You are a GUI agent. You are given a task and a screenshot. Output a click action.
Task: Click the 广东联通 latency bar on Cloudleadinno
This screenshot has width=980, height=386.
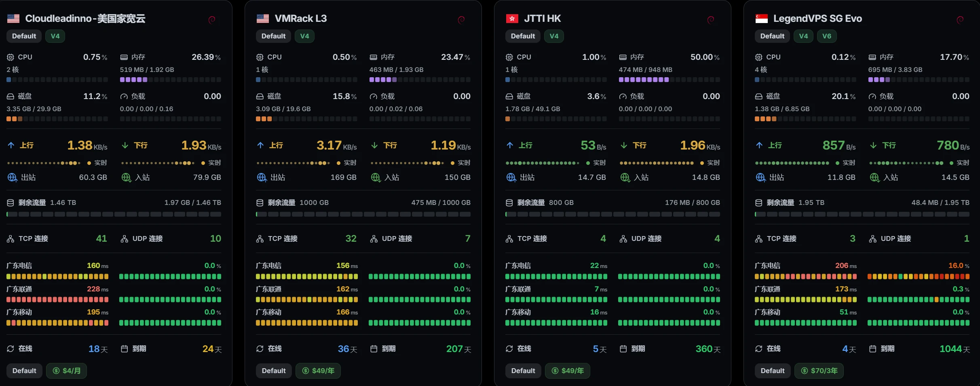click(x=57, y=300)
